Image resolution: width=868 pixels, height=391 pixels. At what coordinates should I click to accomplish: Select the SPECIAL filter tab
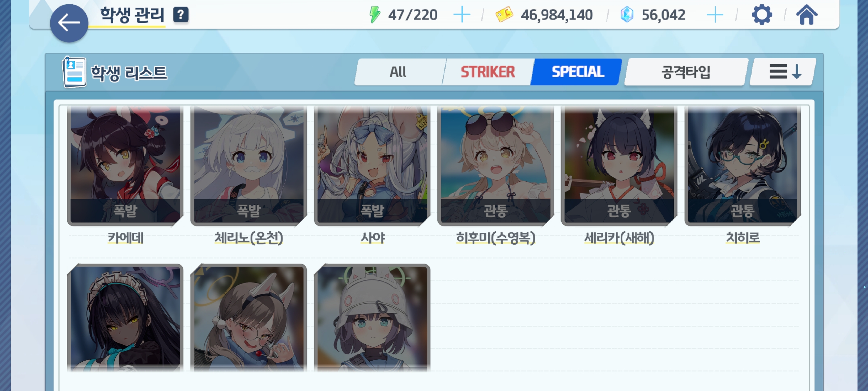point(577,72)
